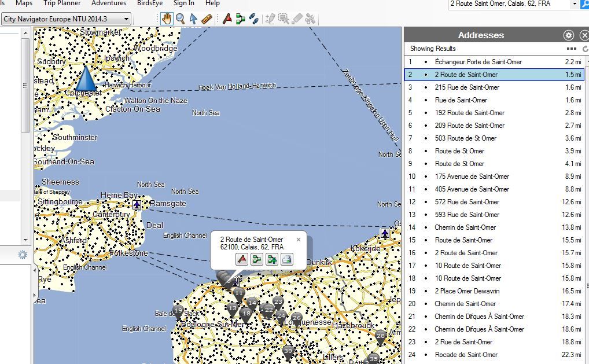The width and height of the screenshot is (589, 364).
Task: Click map pin number 26
Action: pos(297,319)
